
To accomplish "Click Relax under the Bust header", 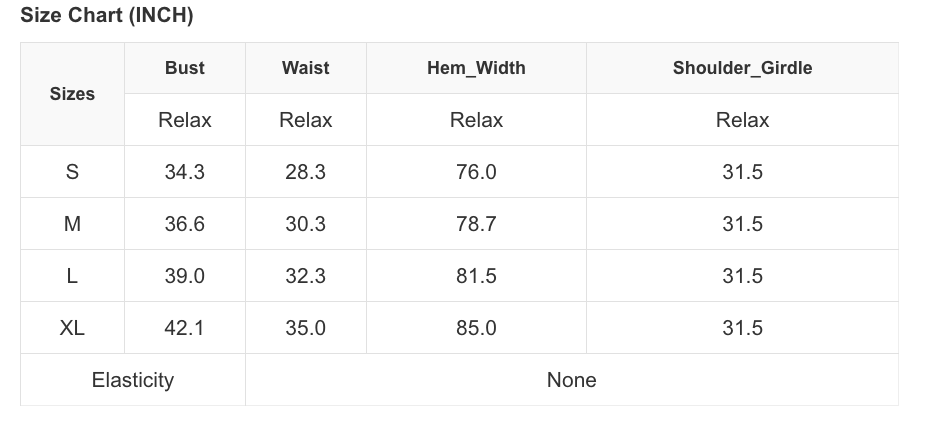I will tap(184, 120).
